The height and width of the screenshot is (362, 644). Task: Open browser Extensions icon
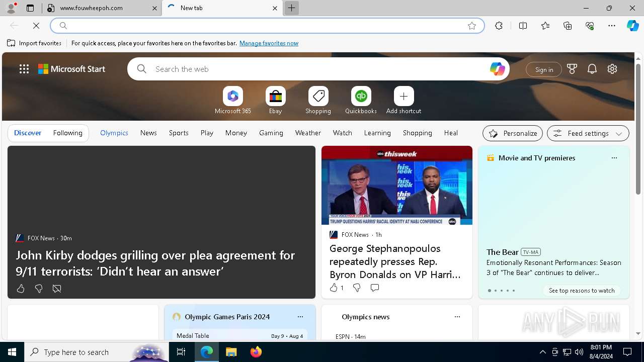(x=499, y=26)
